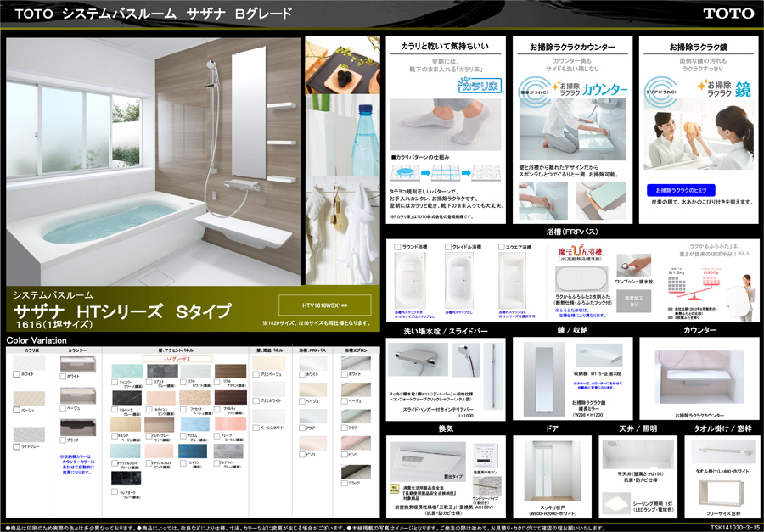Image resolution: width=764 pixels, height=532 pixels.
Task: Click the towel bar image
Action: tap(724, 453)
